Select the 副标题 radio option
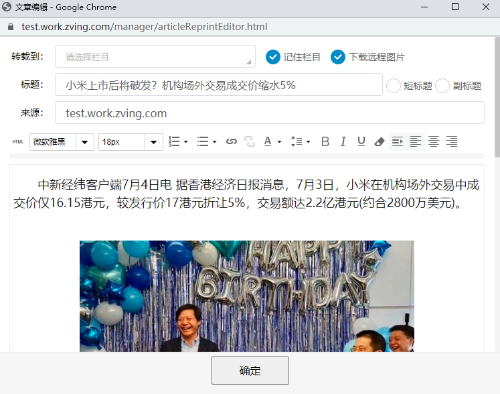 pos(442,86)
